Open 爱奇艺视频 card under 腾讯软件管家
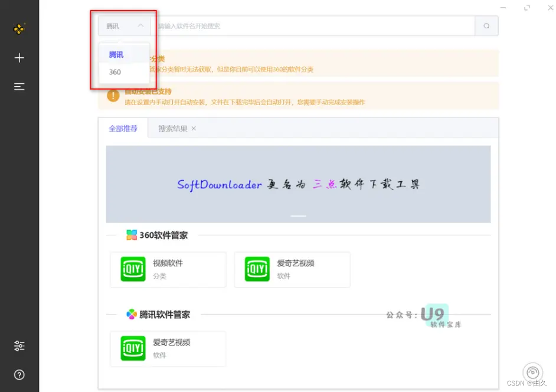Screen dimensions: 556x392 pos(168,349)
